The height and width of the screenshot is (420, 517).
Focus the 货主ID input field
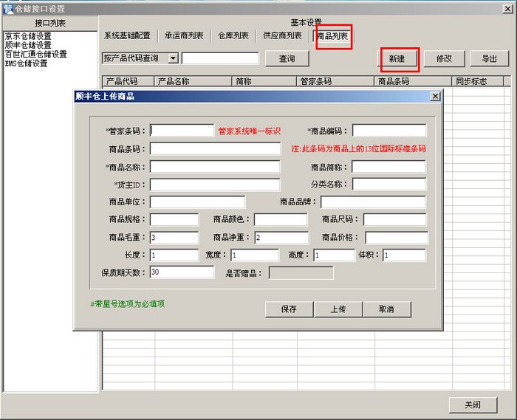(x=215, y=185)
